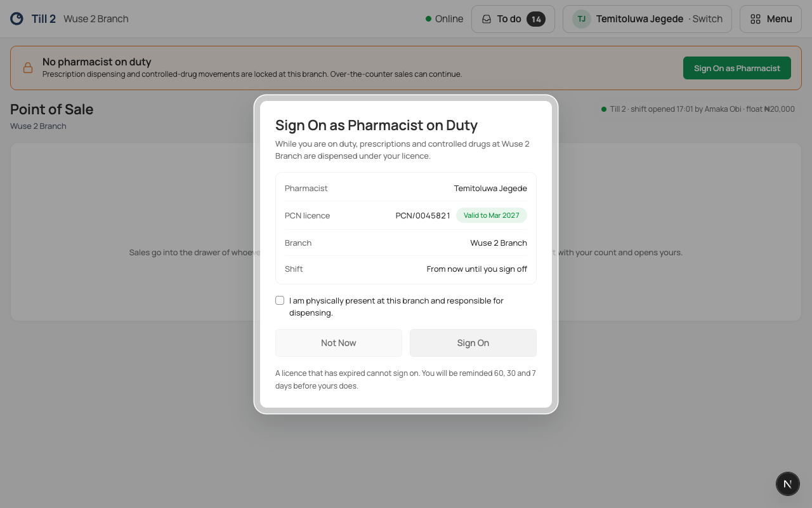Click the No pharmacist on duty heading
Screen dimensions: 812x508
click(97, 62)
